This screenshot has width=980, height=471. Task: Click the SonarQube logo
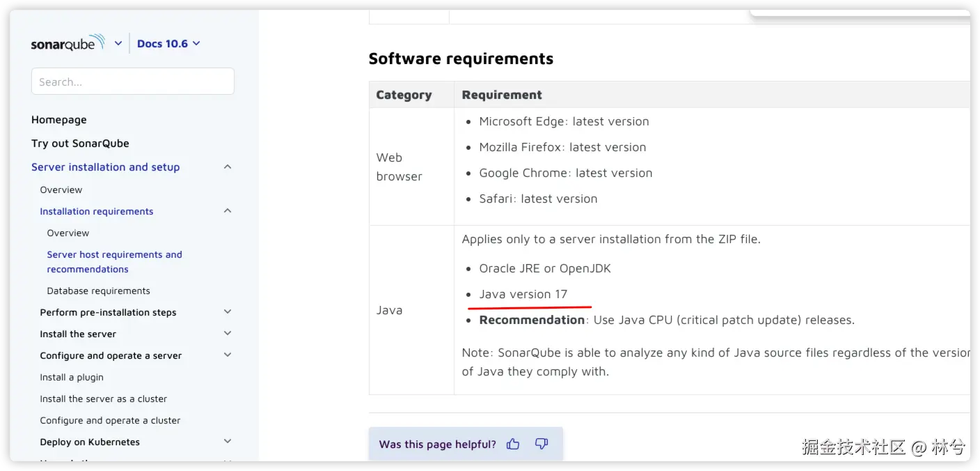tap(68, 43)
